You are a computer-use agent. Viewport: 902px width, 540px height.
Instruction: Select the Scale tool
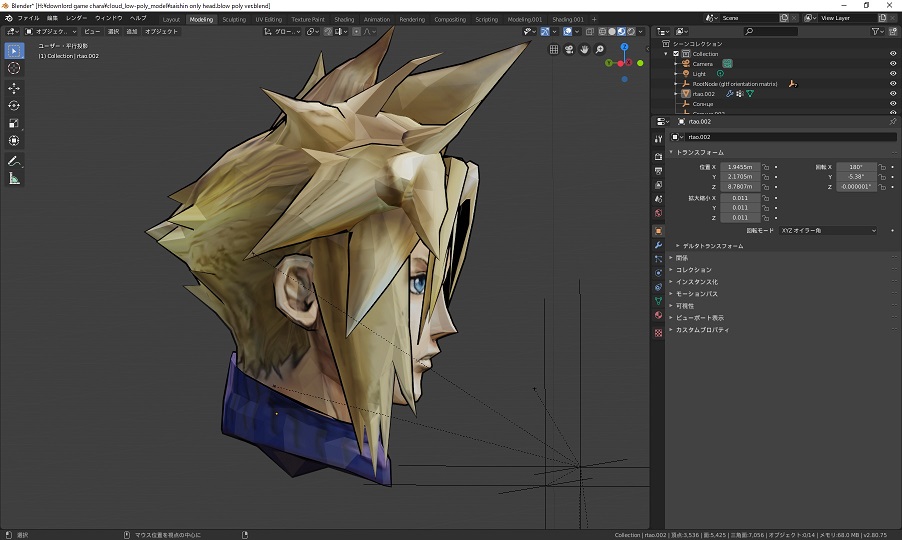[x=14, y=123]
